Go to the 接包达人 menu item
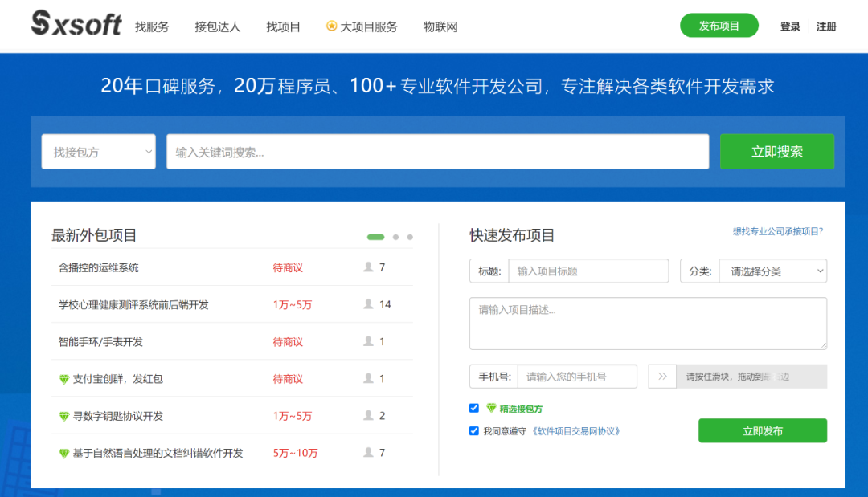The image size is (868, 497). pos(217,26)
